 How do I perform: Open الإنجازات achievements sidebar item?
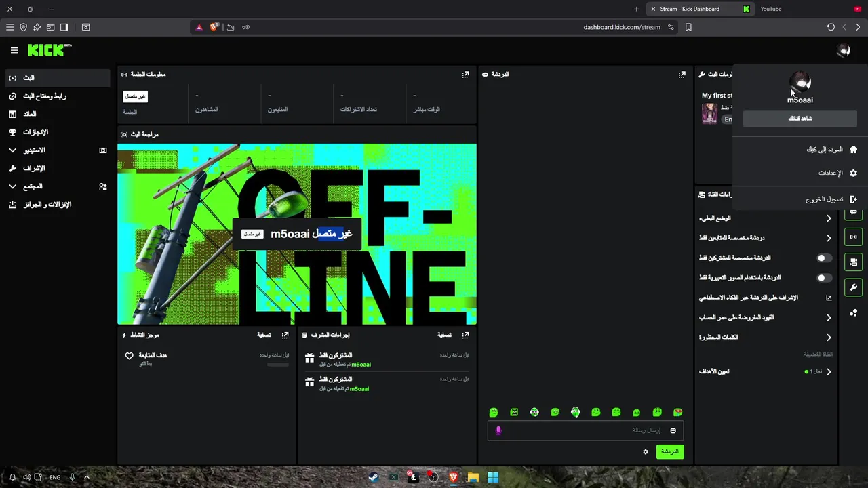click(58, 132)
